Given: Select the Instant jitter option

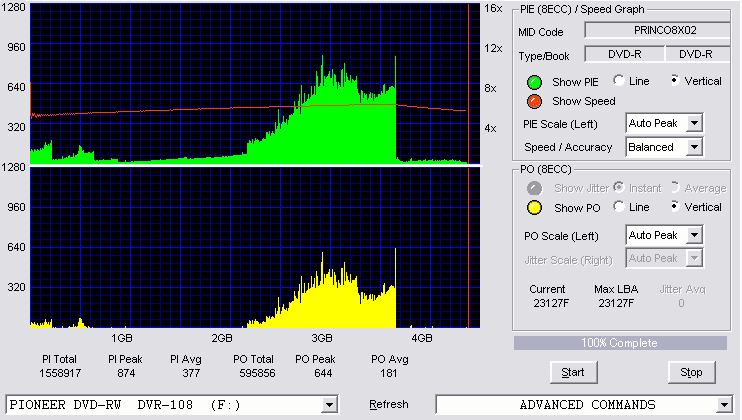Looking at the screenshot, I should tap(618, 187).
